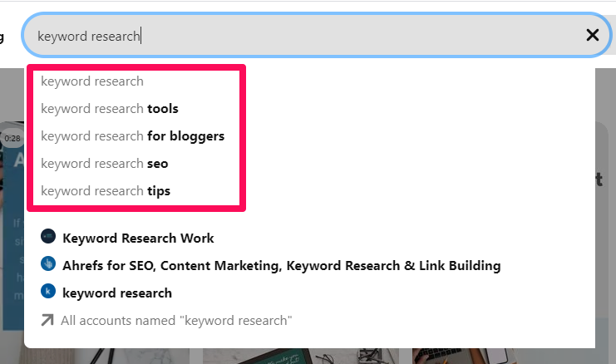Open Ahrefs for SEO, Content Marketing account
Viewport: 616px width, 364px height.
(x=282, y=265)
